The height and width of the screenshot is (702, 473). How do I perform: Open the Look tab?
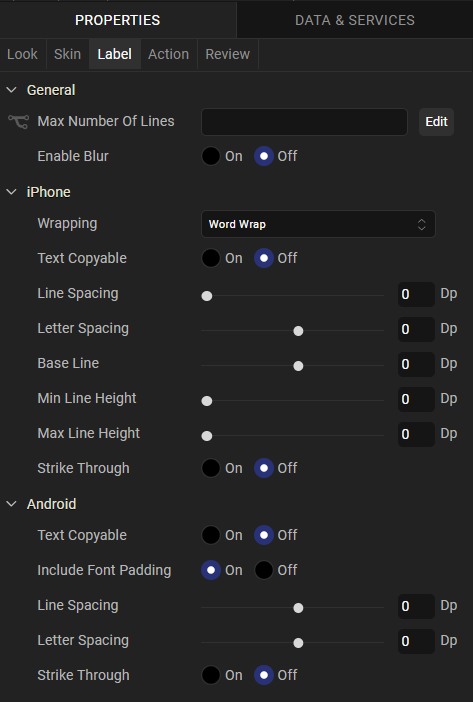click(22, 54)
